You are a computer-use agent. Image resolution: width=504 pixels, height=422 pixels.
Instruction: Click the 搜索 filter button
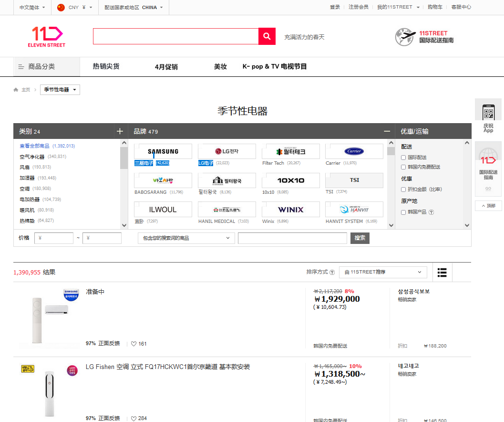coord(360,238)
